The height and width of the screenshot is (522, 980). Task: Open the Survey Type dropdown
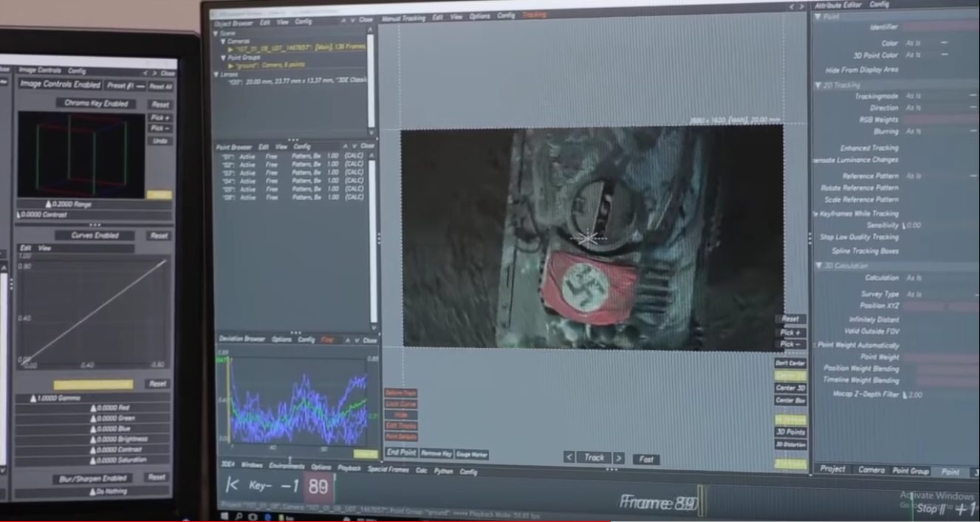coord(941,295)
